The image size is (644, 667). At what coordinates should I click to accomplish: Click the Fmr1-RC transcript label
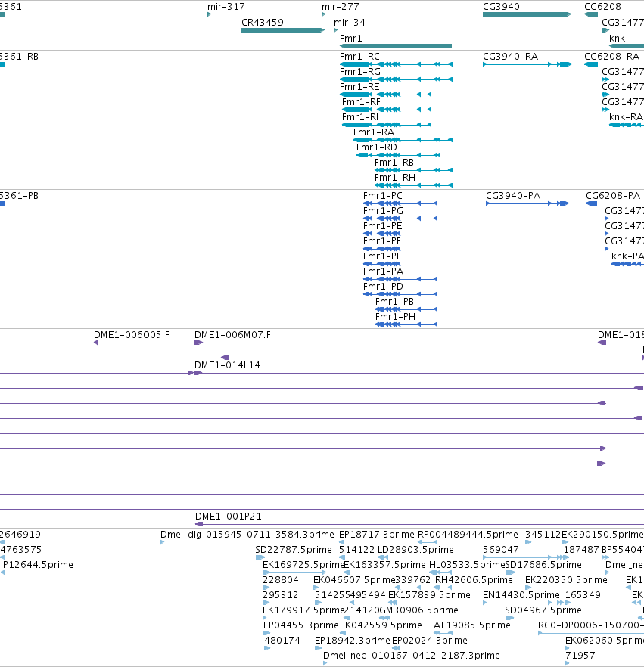[x=359, y=57]
